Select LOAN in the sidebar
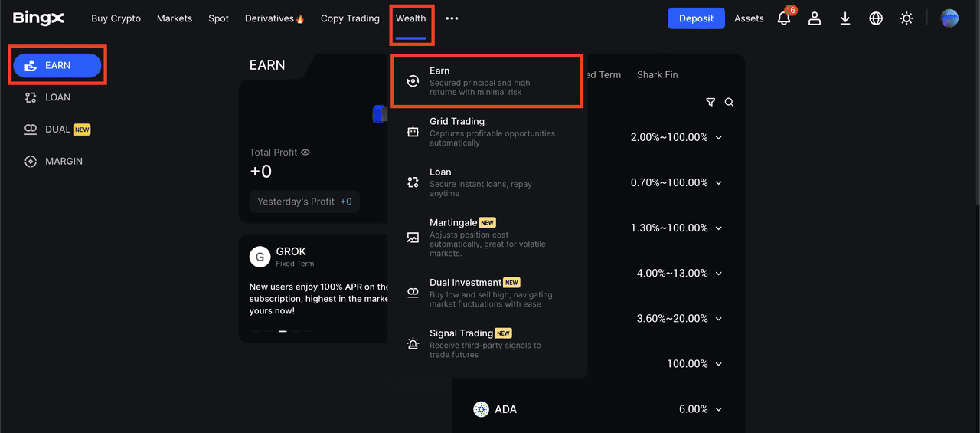Image resolution: width=980 pixels, height=433 pixels. tap(57, 97)
